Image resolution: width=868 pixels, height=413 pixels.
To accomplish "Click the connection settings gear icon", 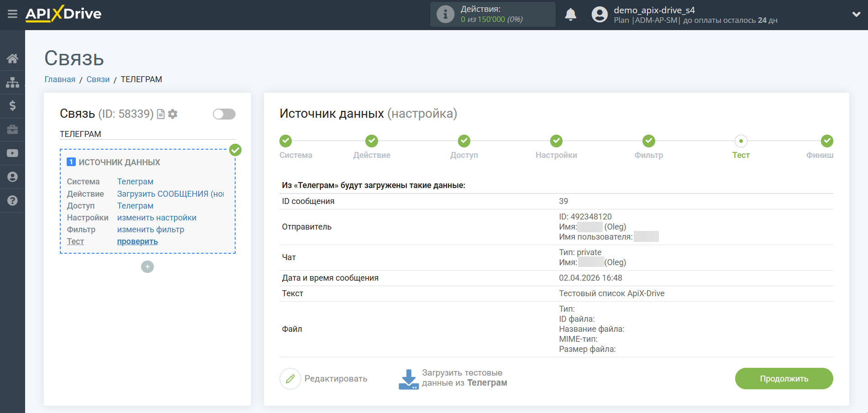I will point(173,114).
